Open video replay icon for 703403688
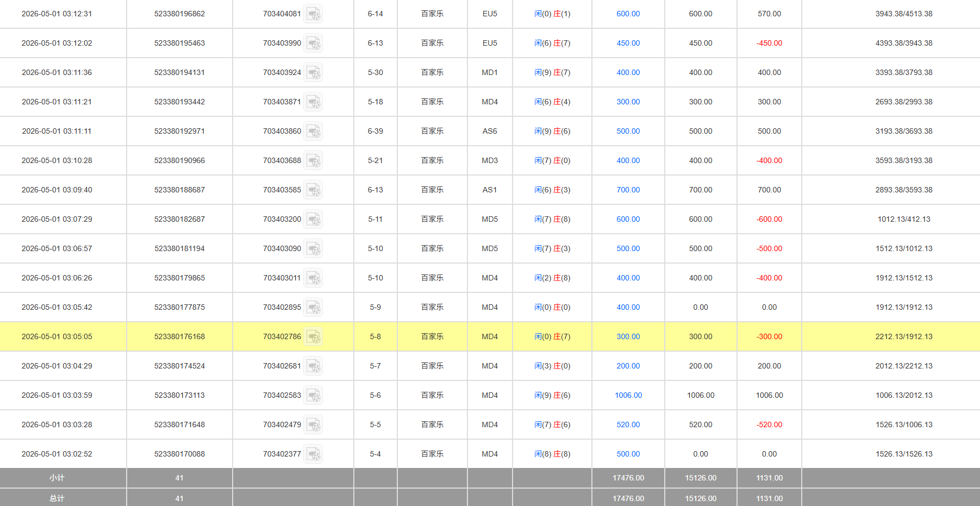 click(313, 160)
